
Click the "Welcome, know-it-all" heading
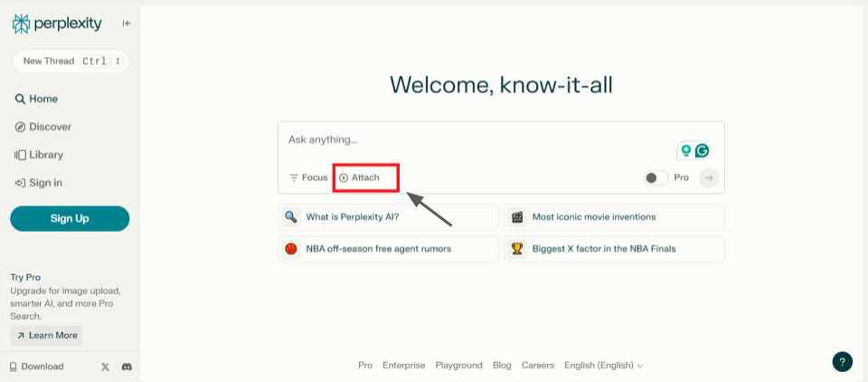click(x=501, y=85)
